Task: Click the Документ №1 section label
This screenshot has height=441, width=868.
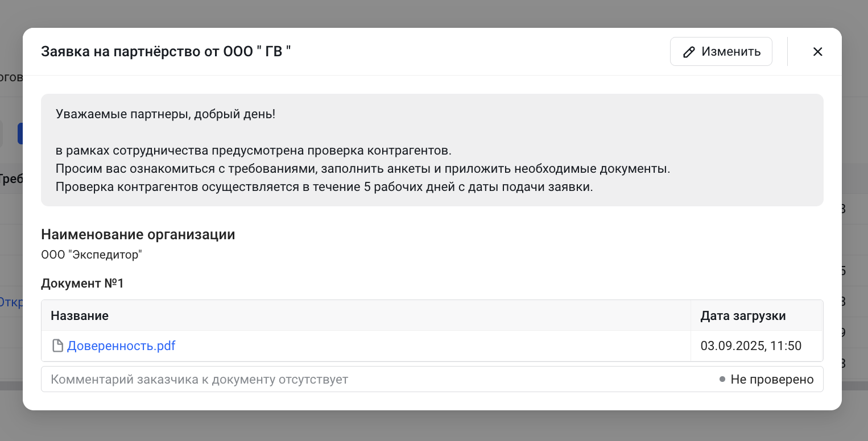Action: tap(82, 283)
